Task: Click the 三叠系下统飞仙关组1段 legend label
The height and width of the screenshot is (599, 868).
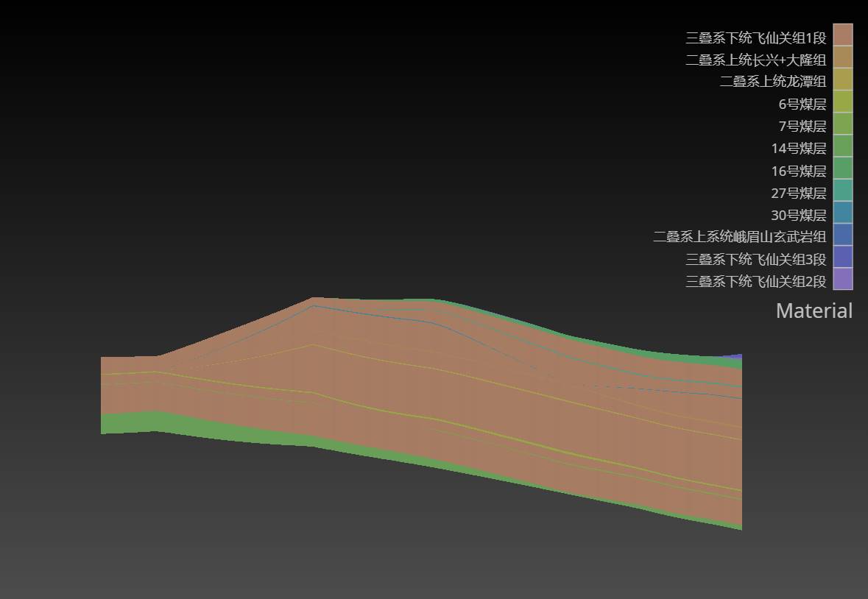Action: (x=755, y=38)
